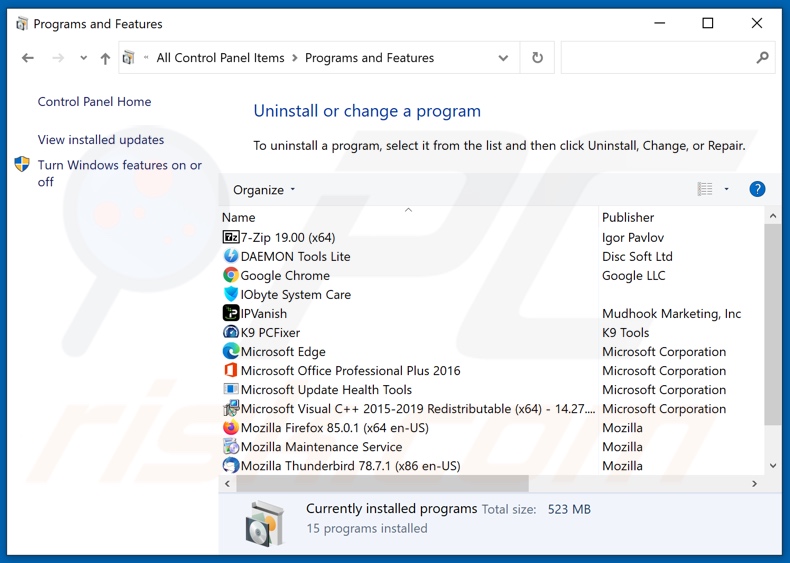This screenshot has height=563, width=790.
Task: Click the IPVanish program icon
Action: pyautogui.click(x=231, y=314)
